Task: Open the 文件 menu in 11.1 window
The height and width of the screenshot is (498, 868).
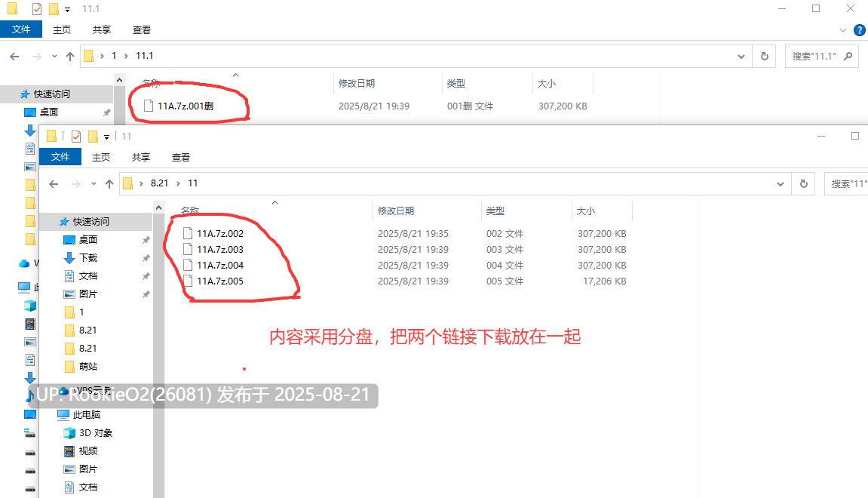Action: pyautogui.click(x=21, y=29)
